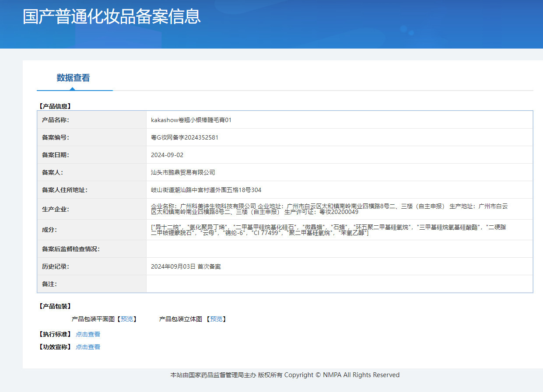The height and width of the screenshot is (392, 543).
Task: Open 预览 link for 产品包装立体图
Action: point(216,319)
